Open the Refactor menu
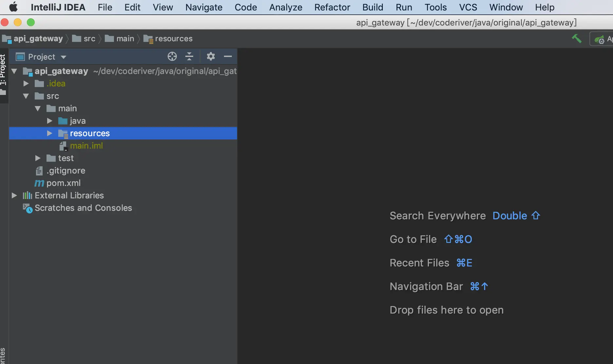Viewport: 613px width, 364px height. pyautogui.click(x=332, y=7)
